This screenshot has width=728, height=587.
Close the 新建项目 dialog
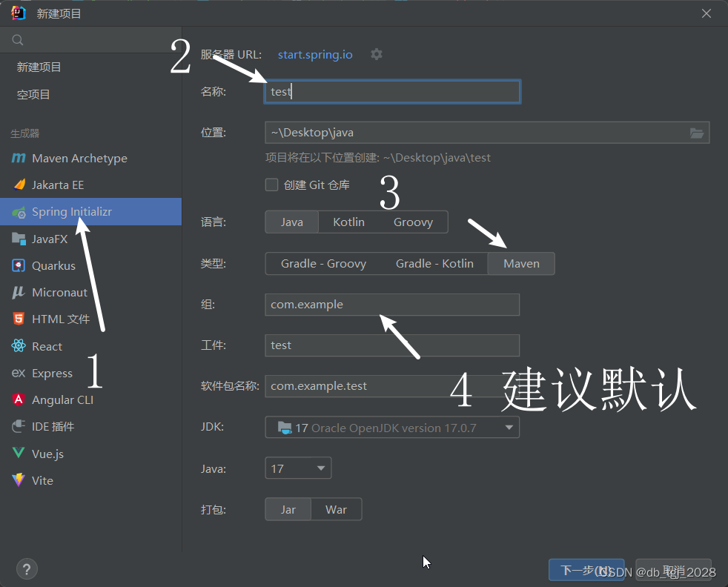coord(707,13)
